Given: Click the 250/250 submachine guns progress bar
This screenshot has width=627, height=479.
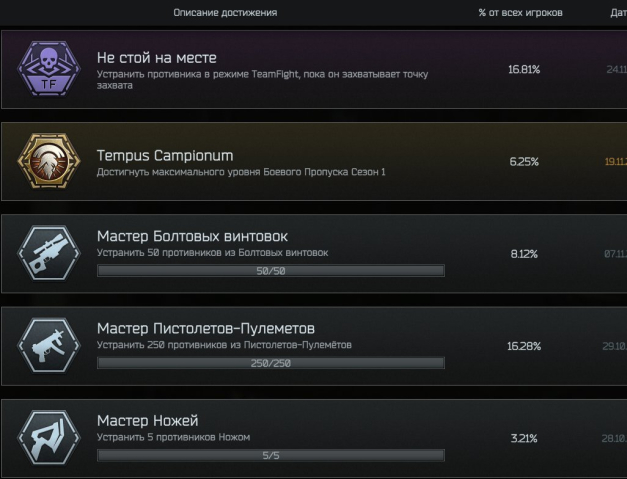Looking at the screenshot, I should [270, 362].
